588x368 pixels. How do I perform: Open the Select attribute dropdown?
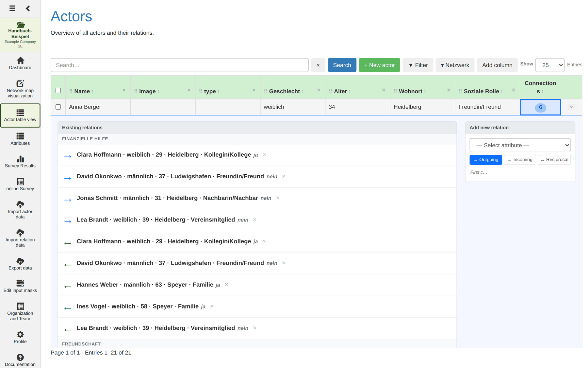[x=520, y=145]
